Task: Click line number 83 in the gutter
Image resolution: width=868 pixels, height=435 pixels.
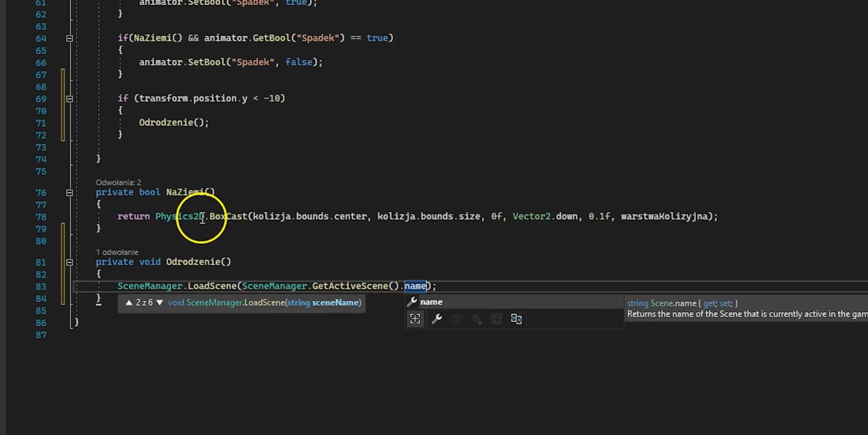Action: point(41,287)
